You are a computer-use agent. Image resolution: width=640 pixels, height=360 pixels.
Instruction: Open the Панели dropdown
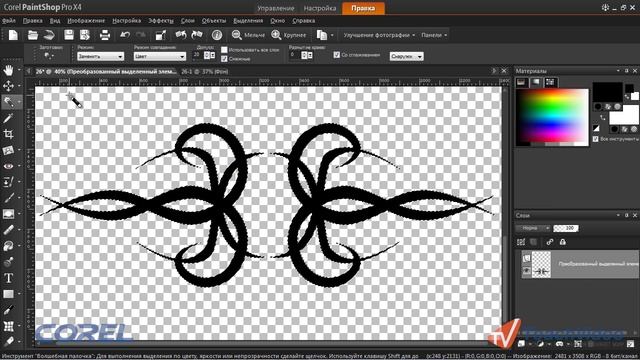coord(434,35)
